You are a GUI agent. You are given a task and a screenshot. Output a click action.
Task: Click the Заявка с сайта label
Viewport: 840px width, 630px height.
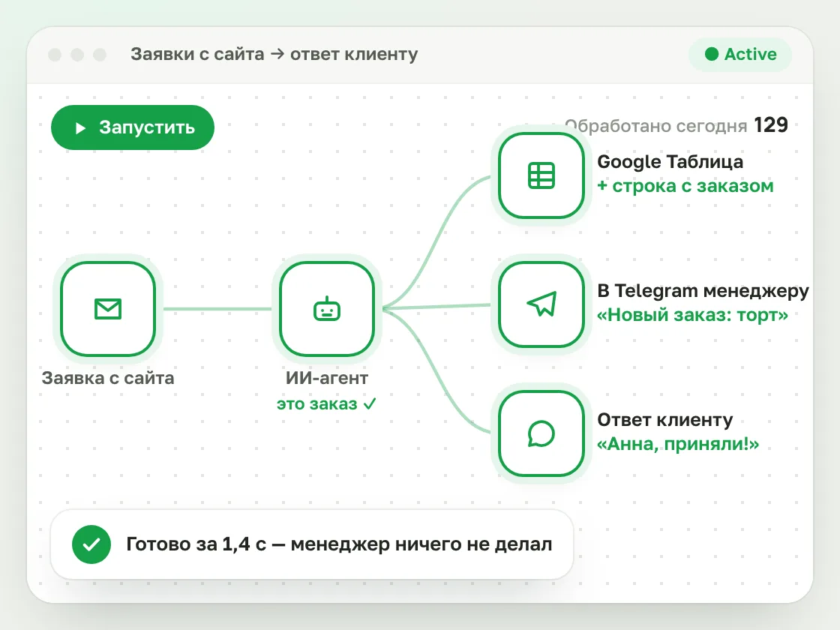108,378
